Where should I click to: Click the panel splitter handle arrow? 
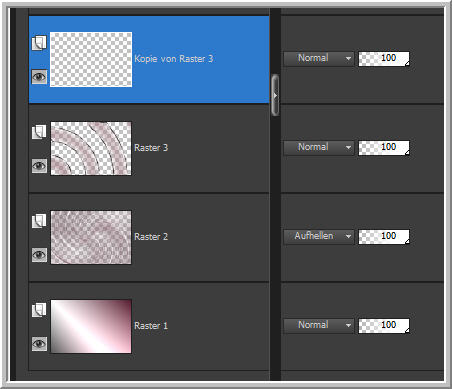275,95
